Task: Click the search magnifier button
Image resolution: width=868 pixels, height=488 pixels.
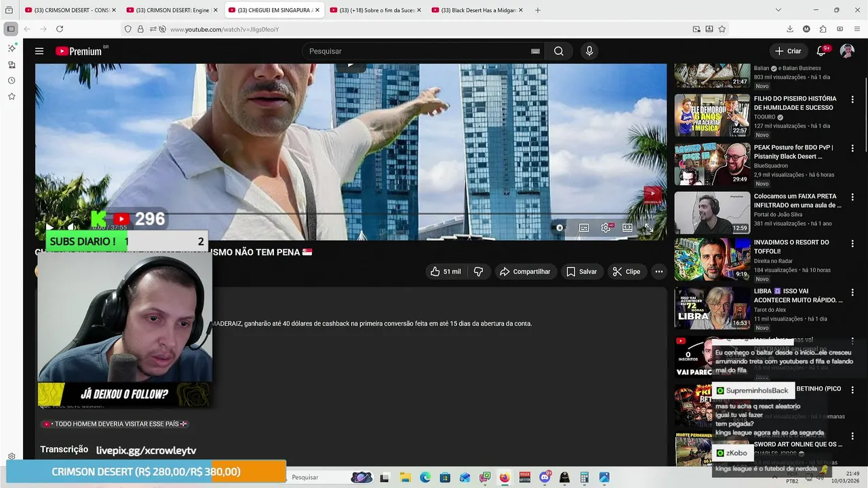Action: click(x=558, y=51)
